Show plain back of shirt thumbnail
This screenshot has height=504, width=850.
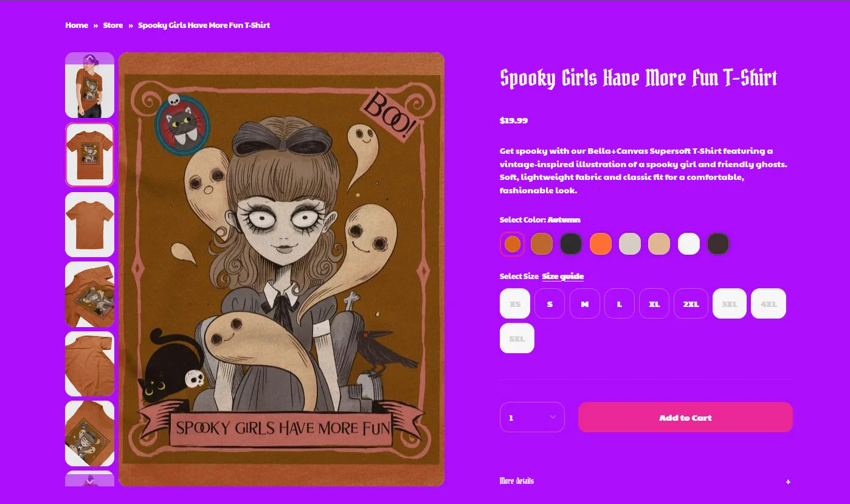tap(90, 224)
